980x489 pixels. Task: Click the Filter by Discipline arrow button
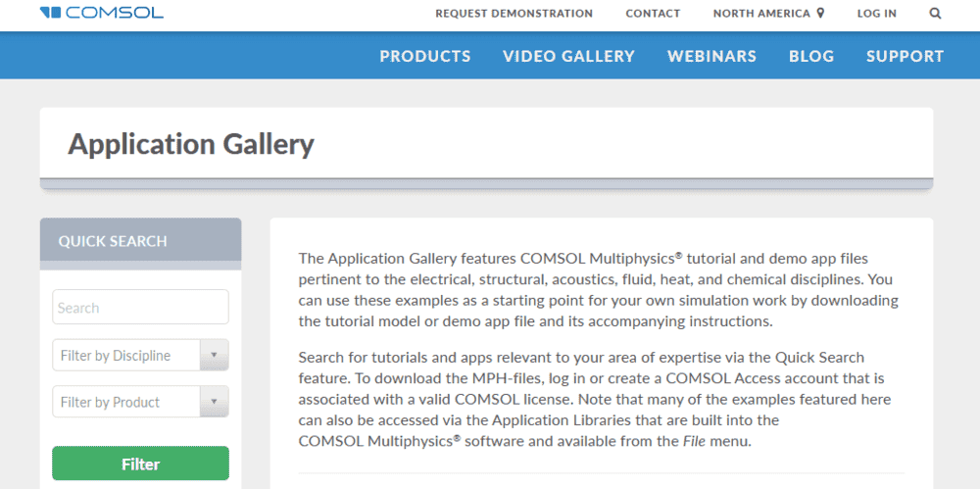coord(214,356)
